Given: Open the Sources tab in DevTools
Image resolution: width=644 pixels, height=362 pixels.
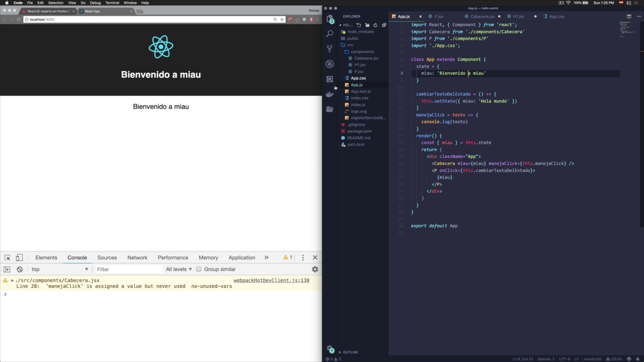Looking at the screenshot, I should [x=107, y=257].
